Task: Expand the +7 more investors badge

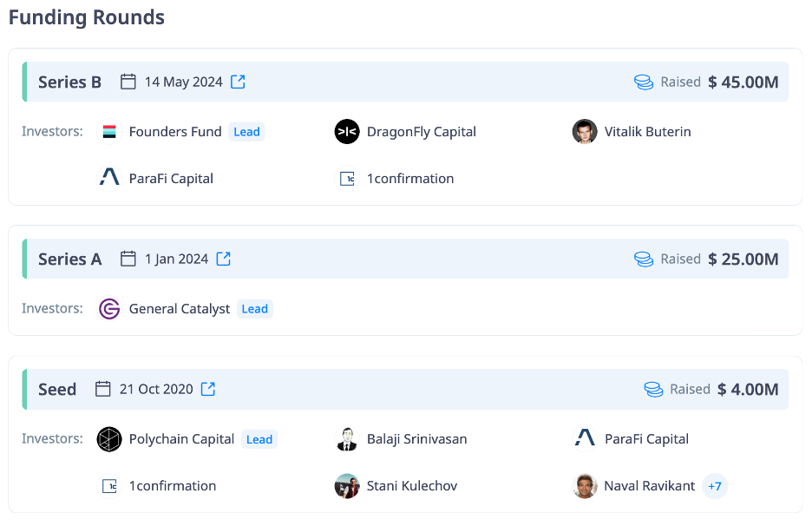Action: (x=715, y=486)
